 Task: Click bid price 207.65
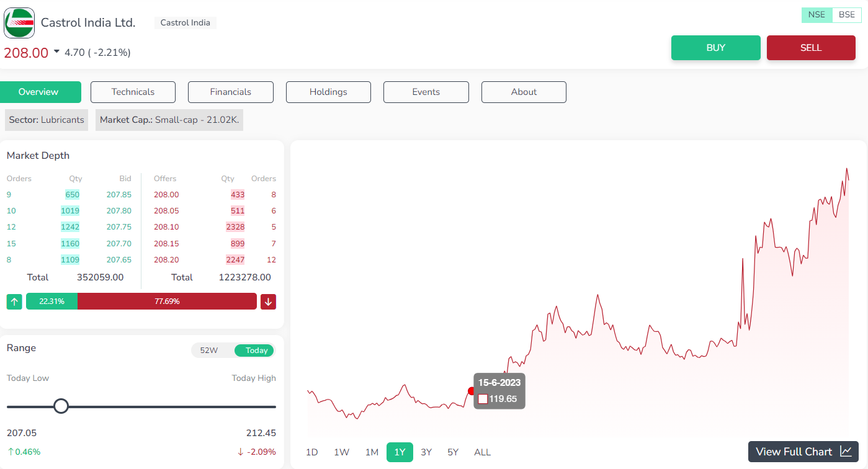pyautogui.click(x=119, y=259)
